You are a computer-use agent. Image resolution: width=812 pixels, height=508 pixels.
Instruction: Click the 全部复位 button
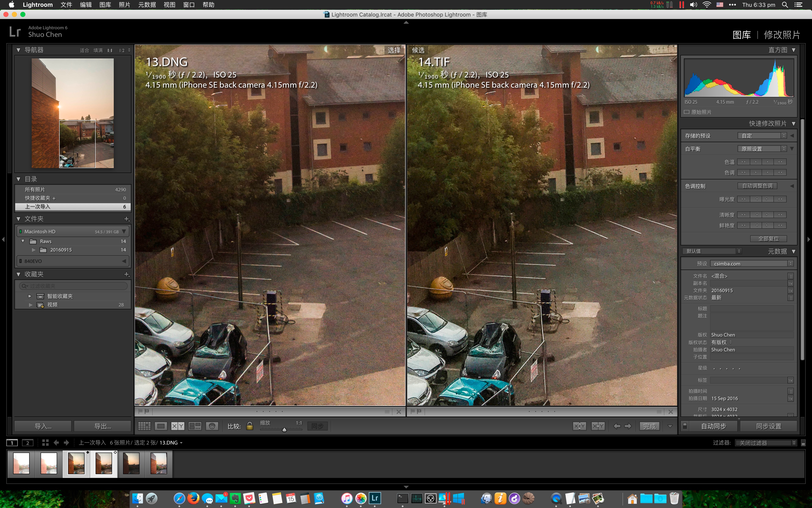click(x=768, y=239)
